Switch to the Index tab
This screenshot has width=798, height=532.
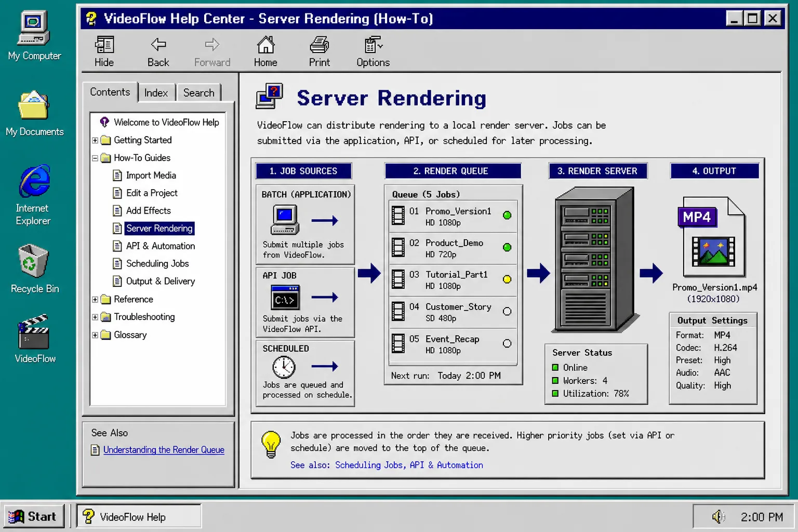(x=156, y=92)
